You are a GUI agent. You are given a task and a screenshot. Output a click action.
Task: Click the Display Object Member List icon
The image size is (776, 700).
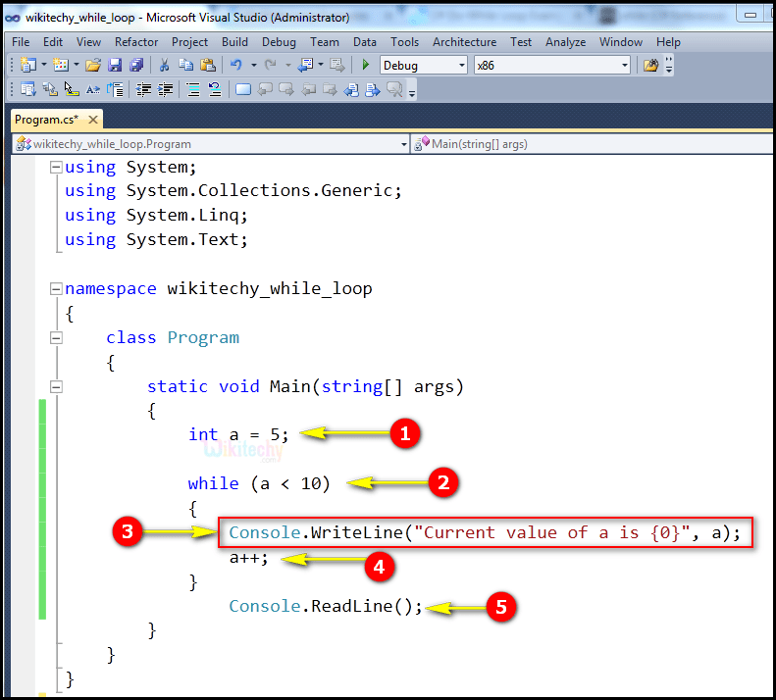(x=27, y=89)
